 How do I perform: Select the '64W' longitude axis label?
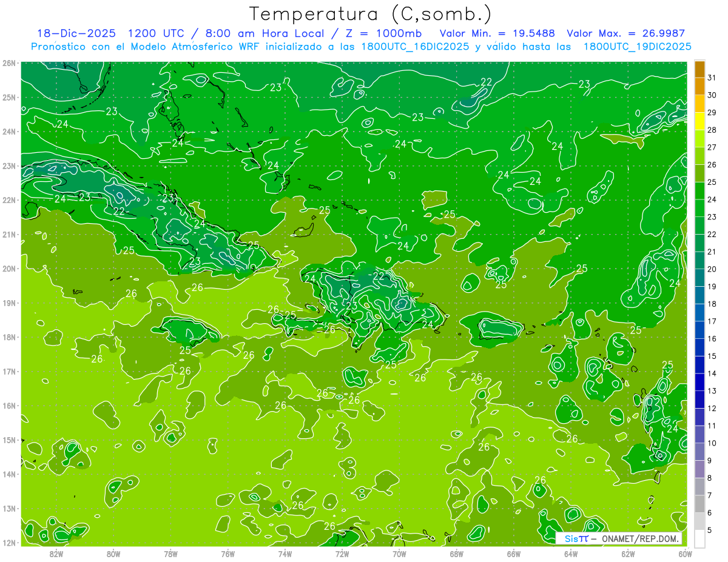571,554
